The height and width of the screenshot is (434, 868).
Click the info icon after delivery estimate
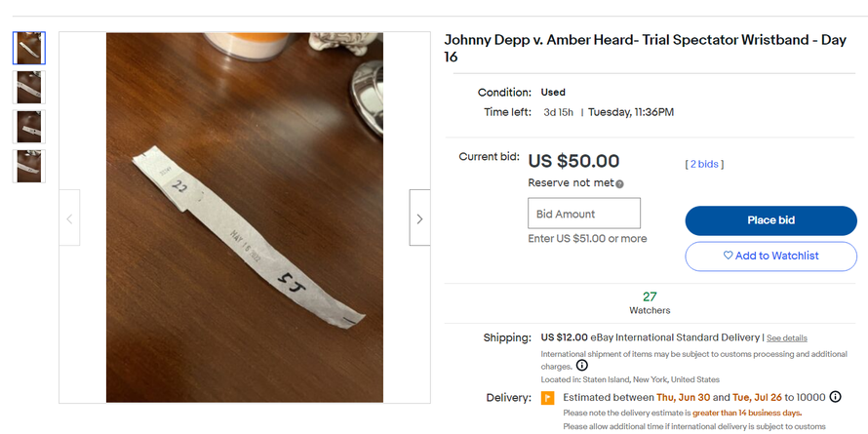point(835,397)
